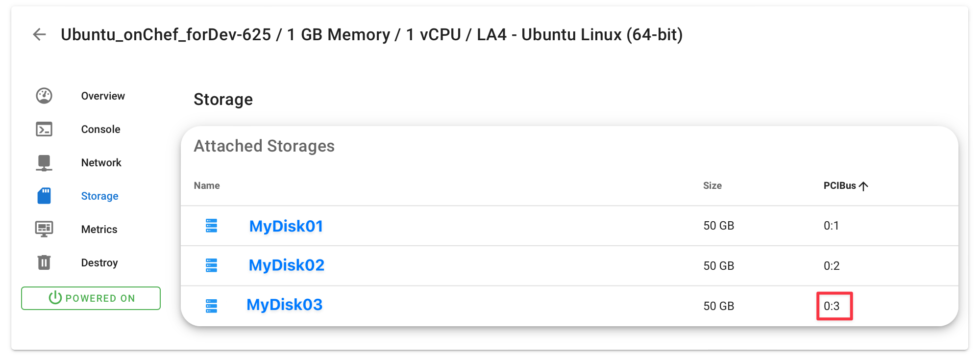Viewport: 980px width, 364px height.
Task: Sort by the PCIBus column arrow
Action: [x=863, y=186]
